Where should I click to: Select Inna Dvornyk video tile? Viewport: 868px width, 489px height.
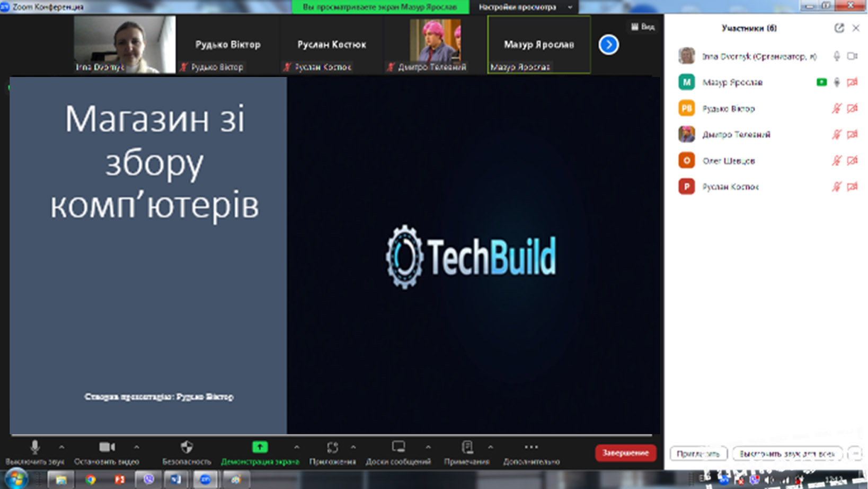click(125, 44)
